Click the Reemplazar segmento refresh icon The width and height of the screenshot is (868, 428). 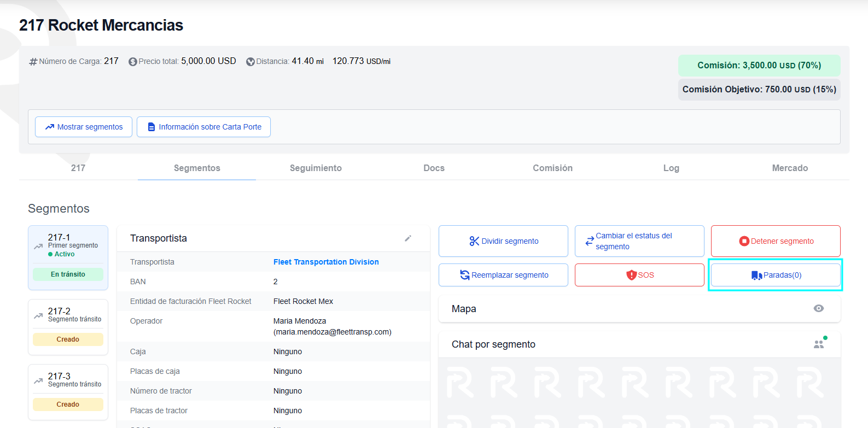[464, 275]
